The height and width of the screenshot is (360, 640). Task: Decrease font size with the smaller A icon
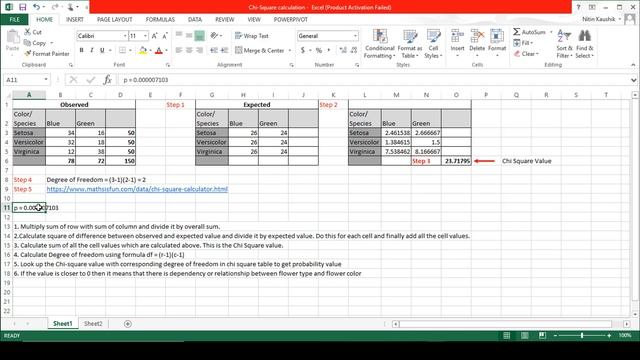165,36
